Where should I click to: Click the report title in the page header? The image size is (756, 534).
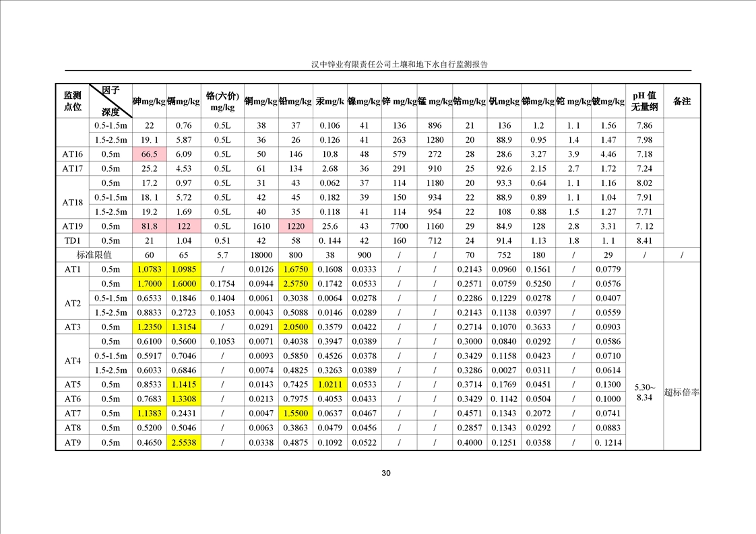[399, 65]
